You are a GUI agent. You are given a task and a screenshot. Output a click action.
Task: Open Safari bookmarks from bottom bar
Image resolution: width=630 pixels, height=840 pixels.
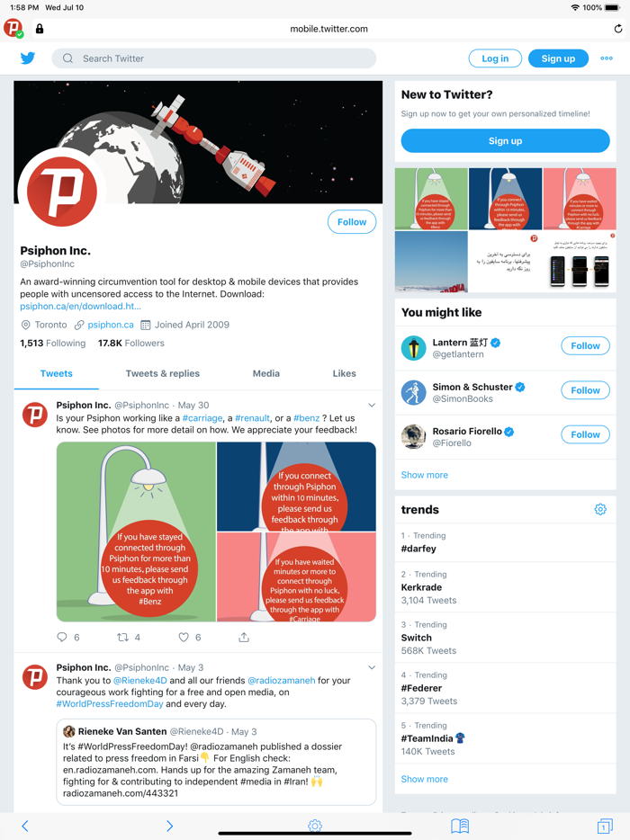point(459,825)
